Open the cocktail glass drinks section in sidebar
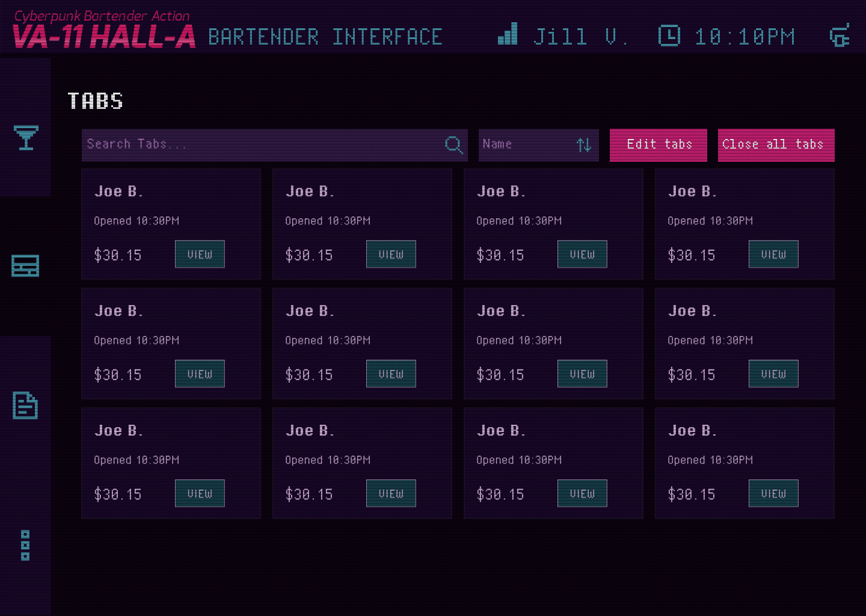 coord(26,138)
